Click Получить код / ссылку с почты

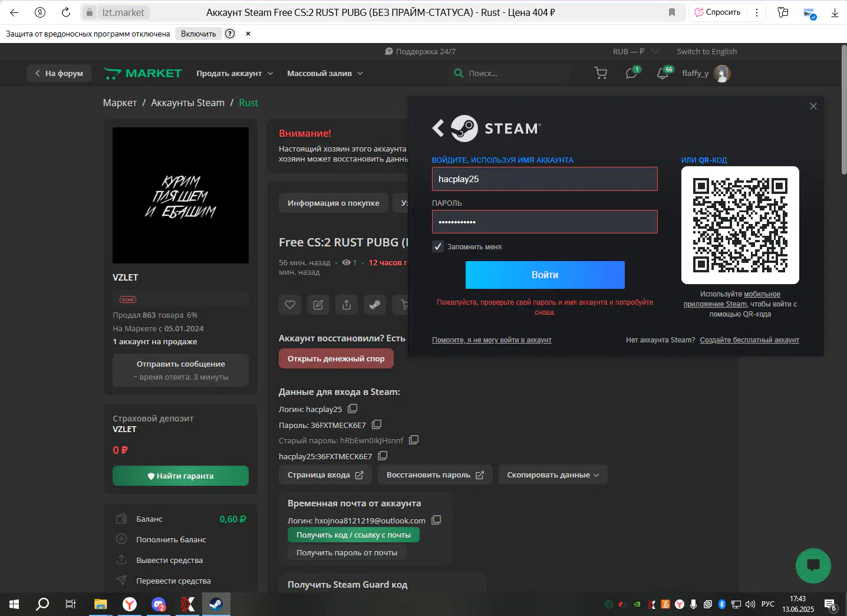353,535
